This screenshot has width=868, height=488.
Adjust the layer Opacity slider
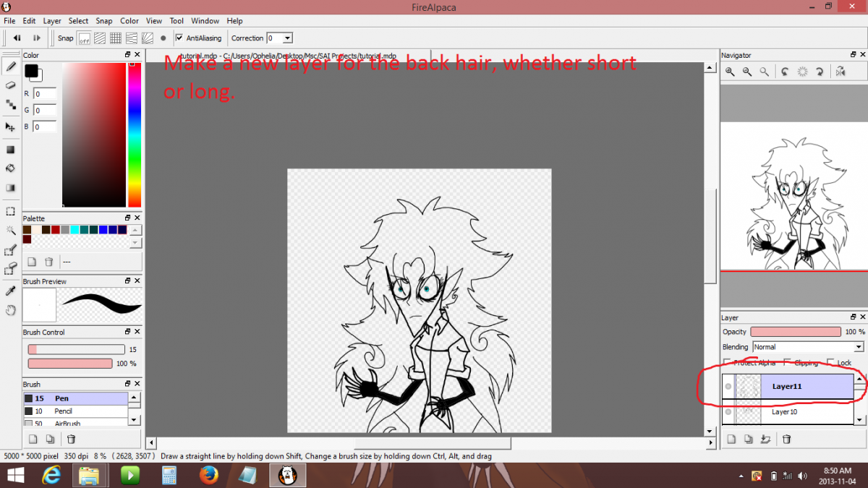coord(796,332)
